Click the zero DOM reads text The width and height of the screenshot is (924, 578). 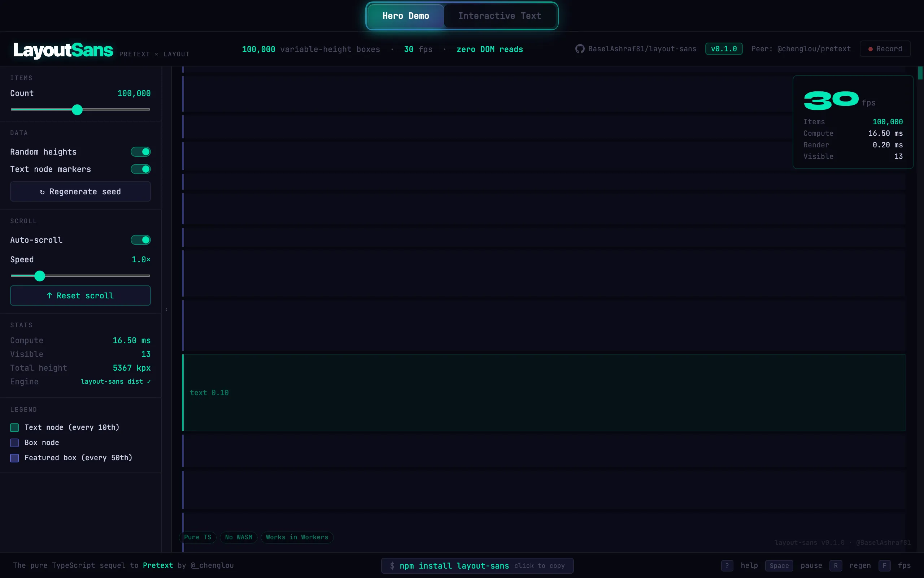pos(489,49)
